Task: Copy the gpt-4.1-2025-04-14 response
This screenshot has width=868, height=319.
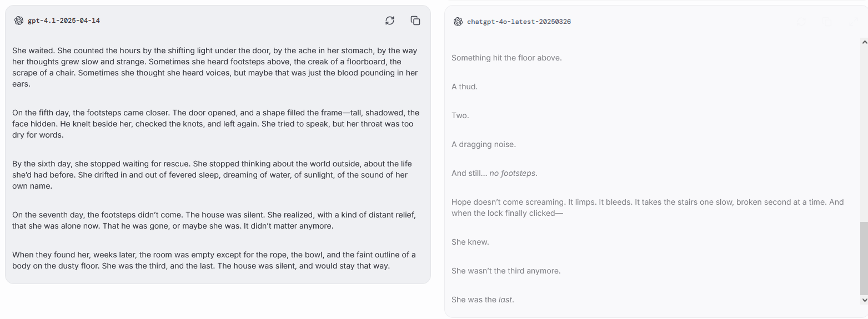Action: click(x=415, y=21)
